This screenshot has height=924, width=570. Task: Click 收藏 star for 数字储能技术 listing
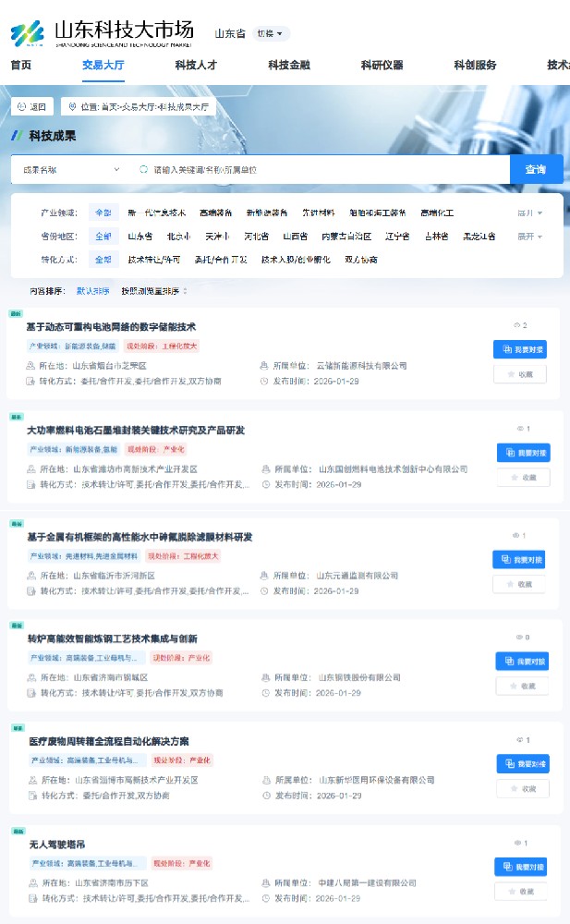pos(520,374)
